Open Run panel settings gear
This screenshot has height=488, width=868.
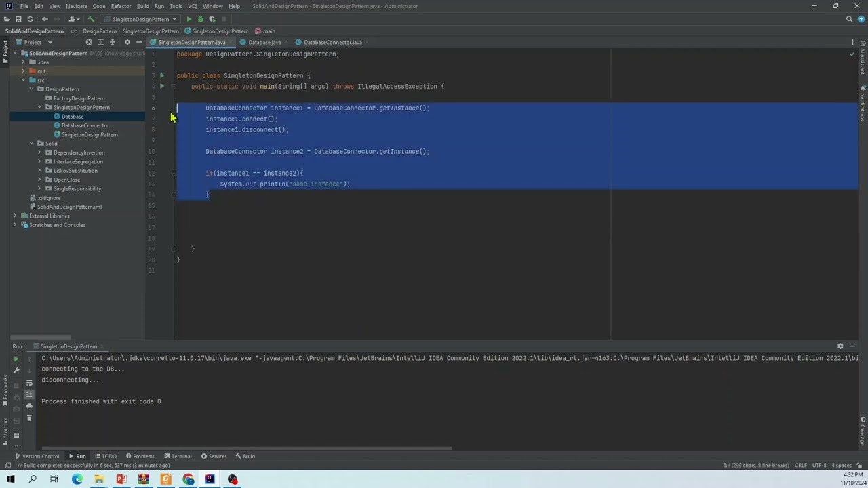tap(840, 346)
